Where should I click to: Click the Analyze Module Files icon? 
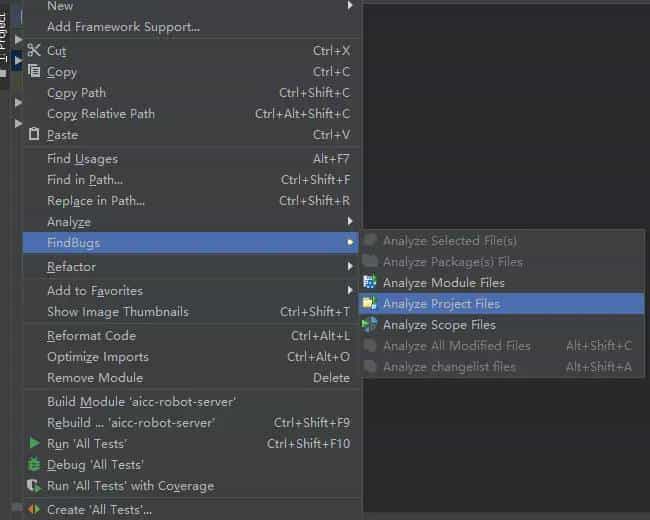tap(370, 283)
